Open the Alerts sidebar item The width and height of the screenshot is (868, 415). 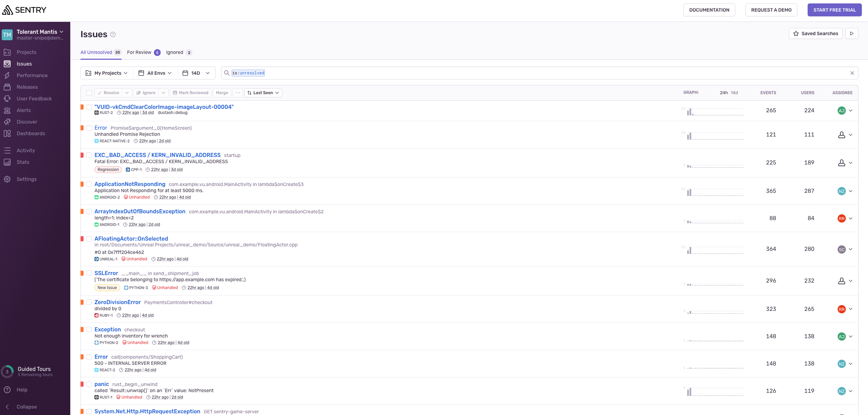24,110
